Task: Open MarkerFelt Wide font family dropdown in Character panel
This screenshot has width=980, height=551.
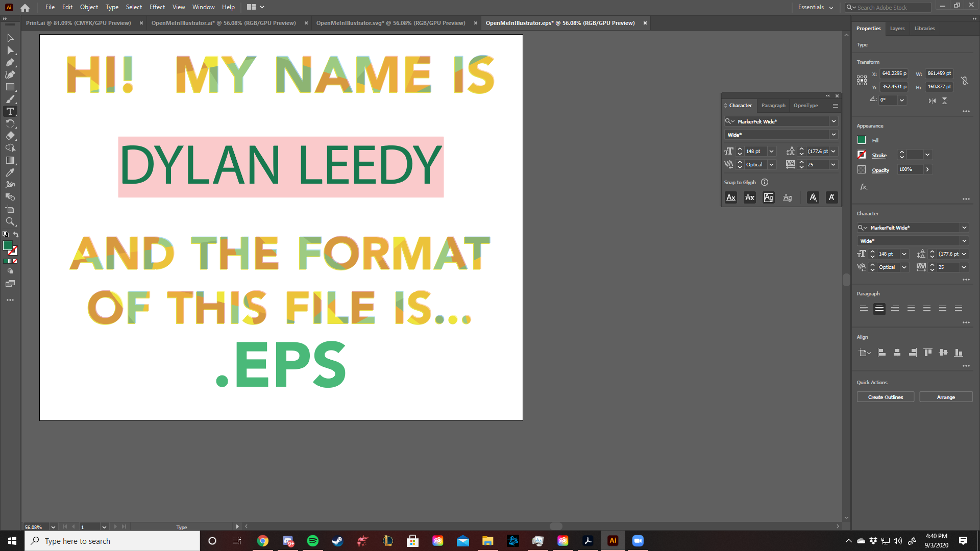Action: [834, 121]
